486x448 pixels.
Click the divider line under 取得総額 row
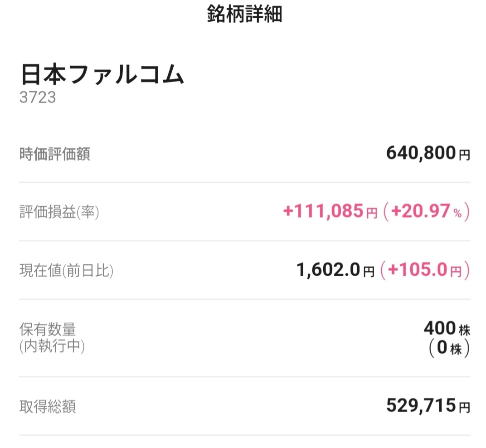click(x=244, y=435)
